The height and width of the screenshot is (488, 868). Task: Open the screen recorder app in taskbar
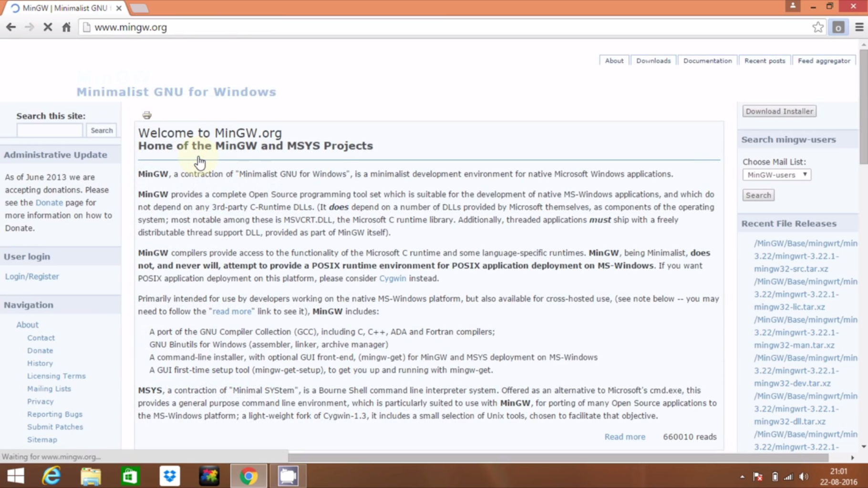pyautogui.click(x=288, y=476)
